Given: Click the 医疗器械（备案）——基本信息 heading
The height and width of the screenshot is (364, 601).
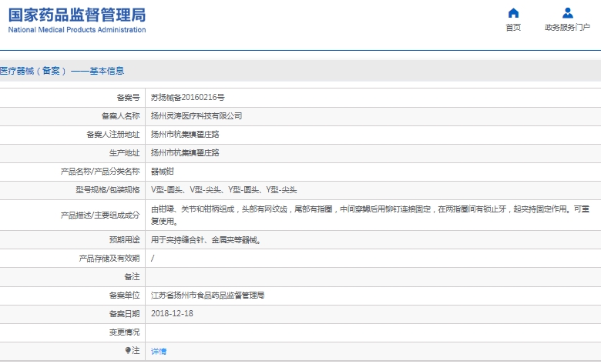Looking at the screenshot, I should click(x=62, y=71).
